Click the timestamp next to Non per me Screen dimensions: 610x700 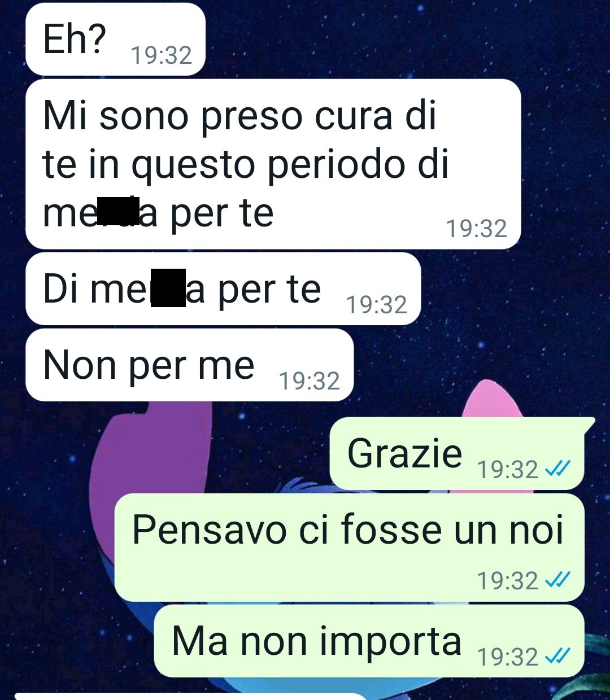(x=310, y=381)
